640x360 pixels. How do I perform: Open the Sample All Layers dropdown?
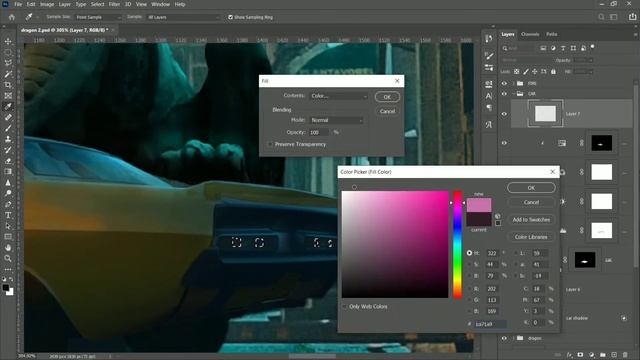[x=183, y=17]
